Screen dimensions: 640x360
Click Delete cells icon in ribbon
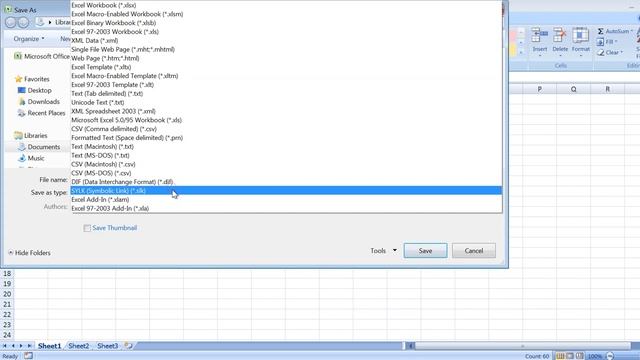point(560,36)
